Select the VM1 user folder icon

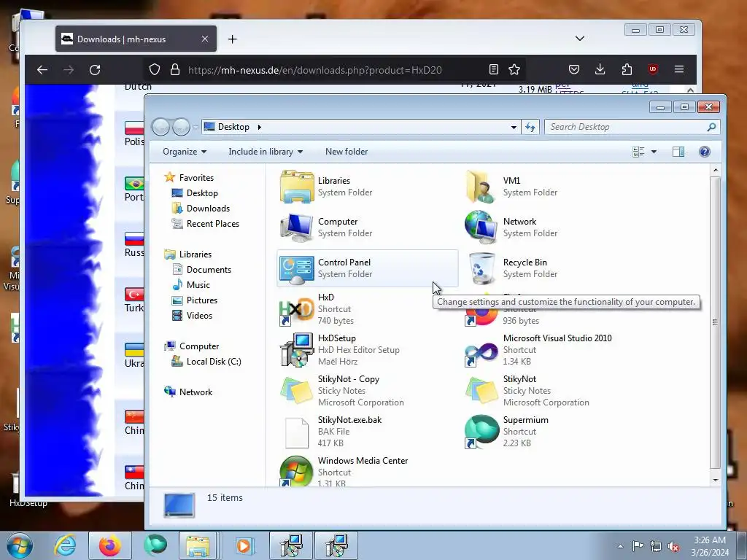click(x=481, y=187)
